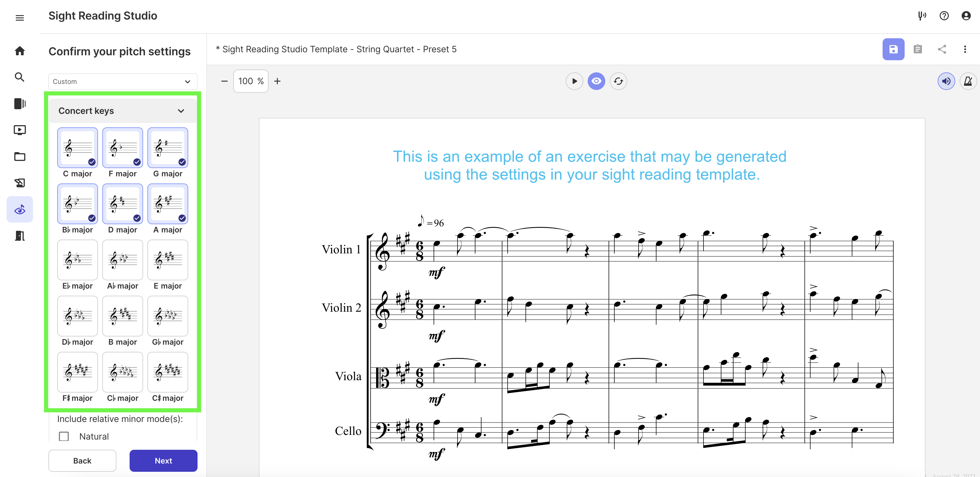Open the hamburger navigation menu
980x477 pixels.
(20, 18)
